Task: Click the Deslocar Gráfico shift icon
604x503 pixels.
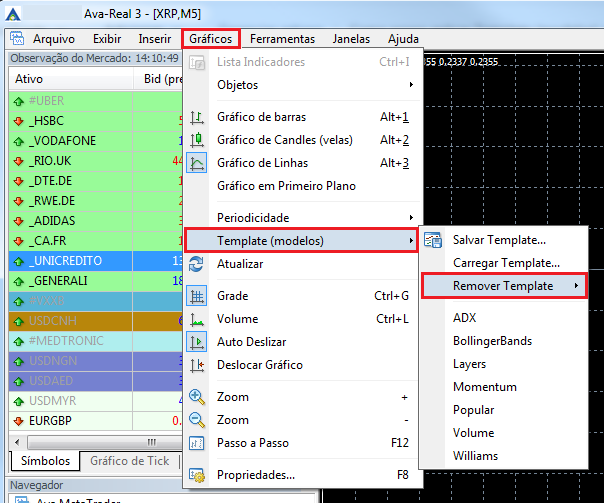Action: pyautogui.click(x=197, y=365)
